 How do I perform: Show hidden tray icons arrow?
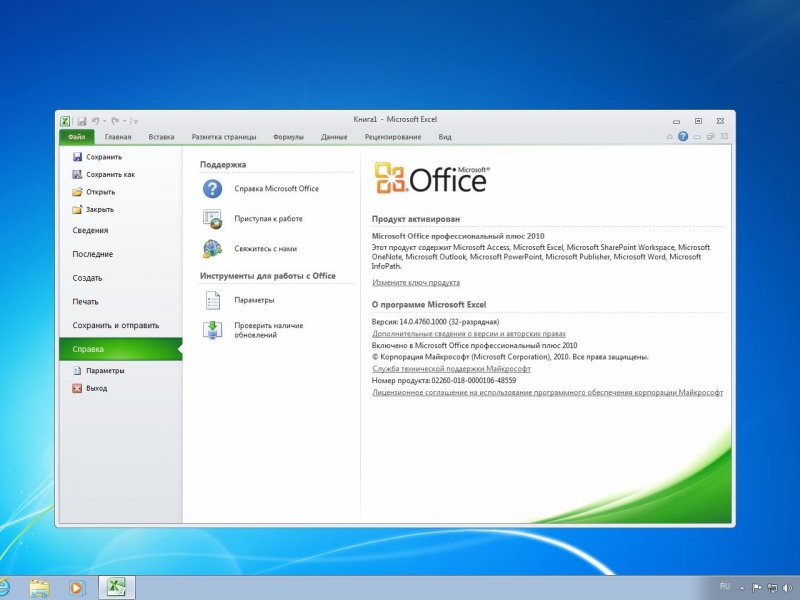(742, 588)
